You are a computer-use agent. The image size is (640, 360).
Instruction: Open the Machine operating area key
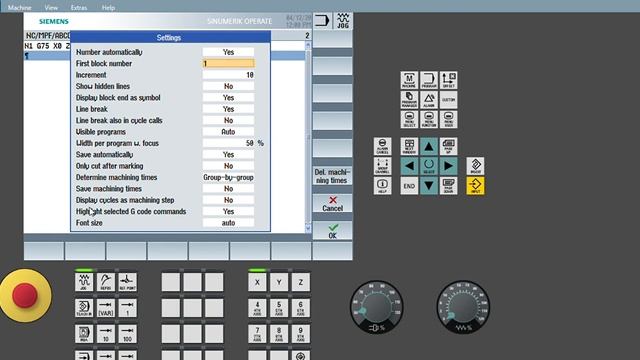coord(409,80)
